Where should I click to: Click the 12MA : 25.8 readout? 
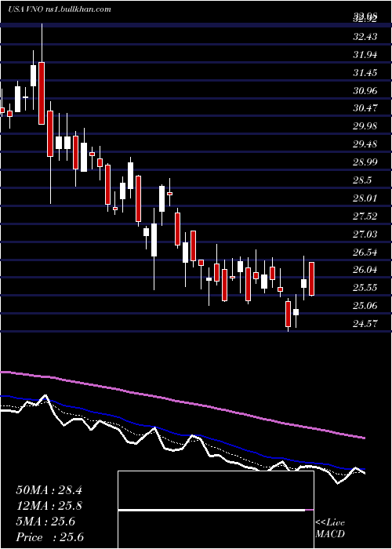(49, 506)
